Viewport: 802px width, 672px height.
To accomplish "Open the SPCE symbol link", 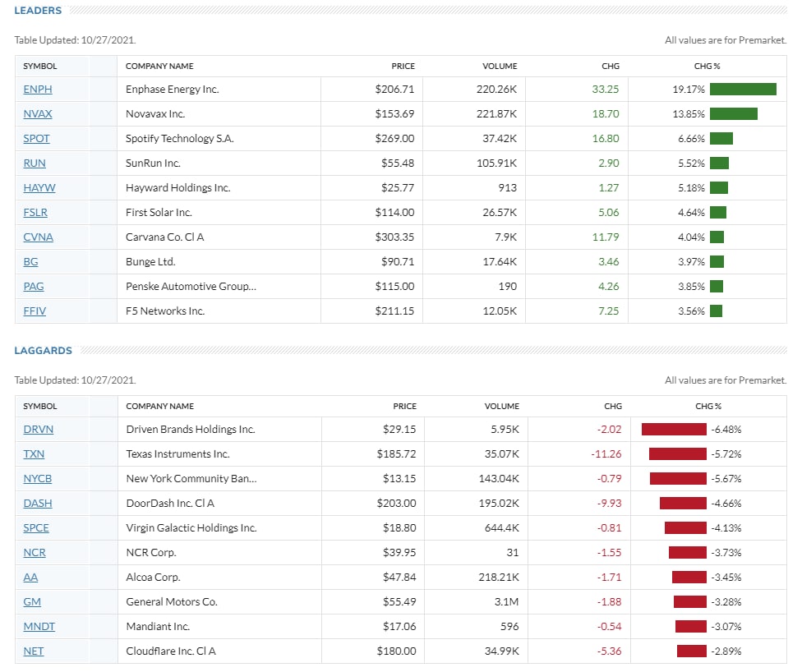I will [x=36, y=527].
